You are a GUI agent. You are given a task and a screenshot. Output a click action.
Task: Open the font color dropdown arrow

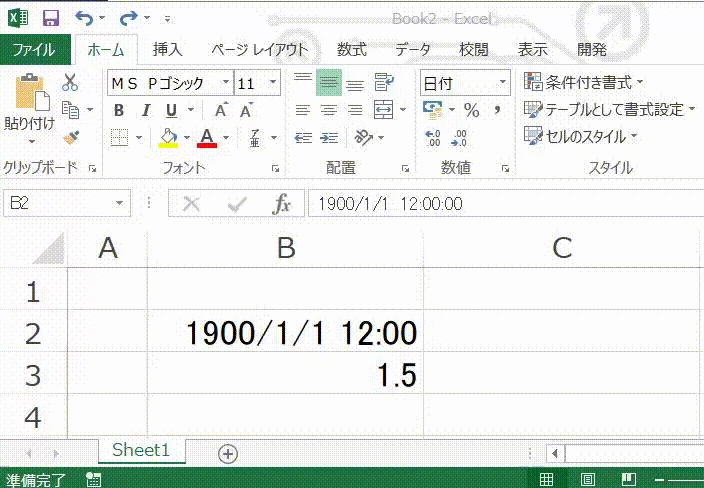226,138
